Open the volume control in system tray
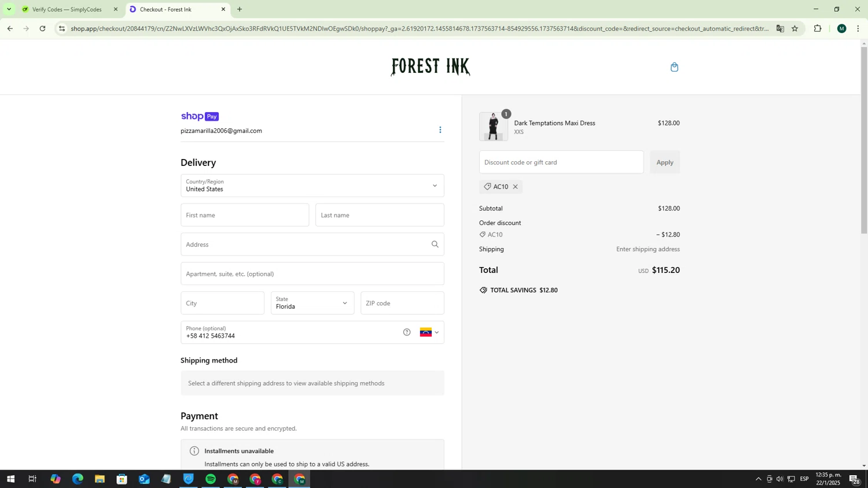Image resolution: width=868 pixels, height=488 pixels. (779, 479)
